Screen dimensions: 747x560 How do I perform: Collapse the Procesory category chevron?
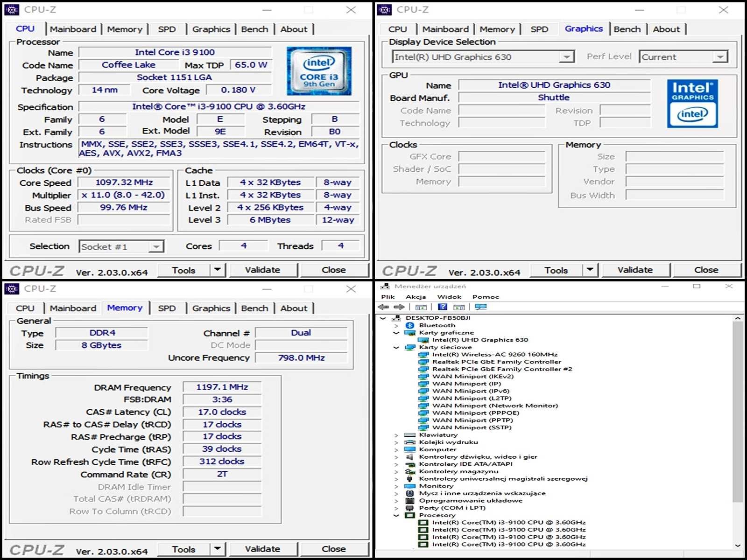click(x=396, y=515)
